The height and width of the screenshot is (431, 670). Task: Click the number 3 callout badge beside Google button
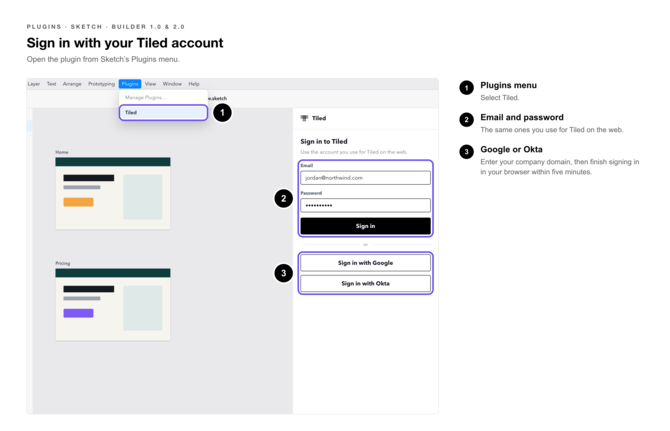click(283, 273)
